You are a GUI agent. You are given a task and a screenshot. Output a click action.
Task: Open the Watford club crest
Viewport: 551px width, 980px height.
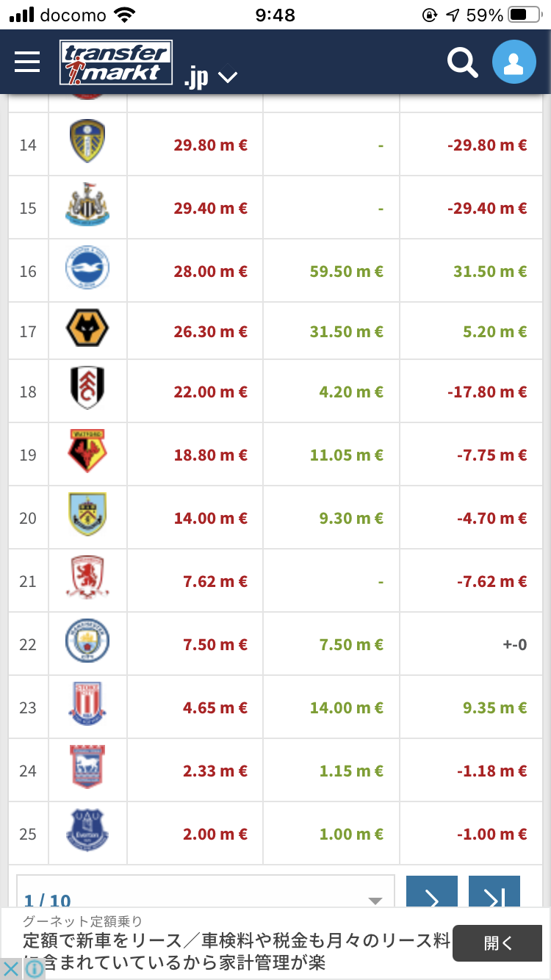point(87,454)
